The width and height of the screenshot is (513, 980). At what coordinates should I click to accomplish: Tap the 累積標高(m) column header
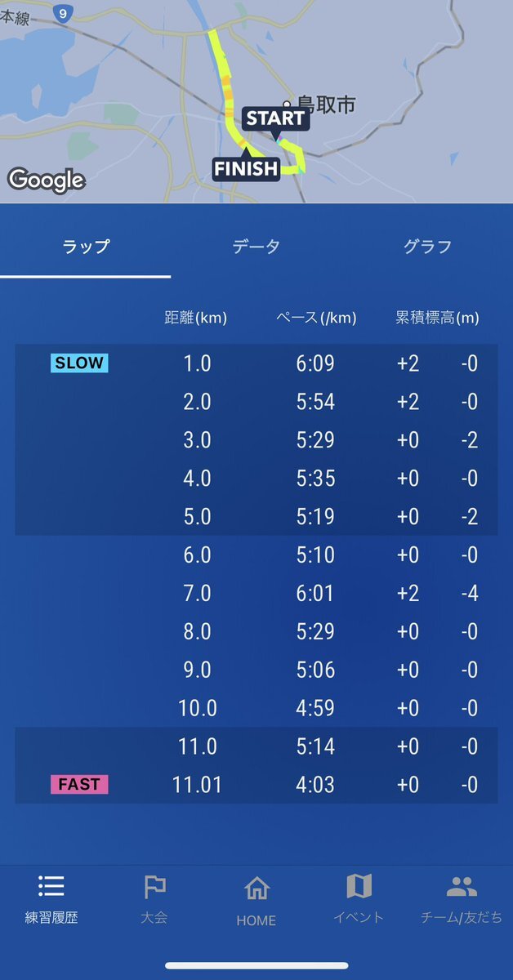tap(437, 318)
